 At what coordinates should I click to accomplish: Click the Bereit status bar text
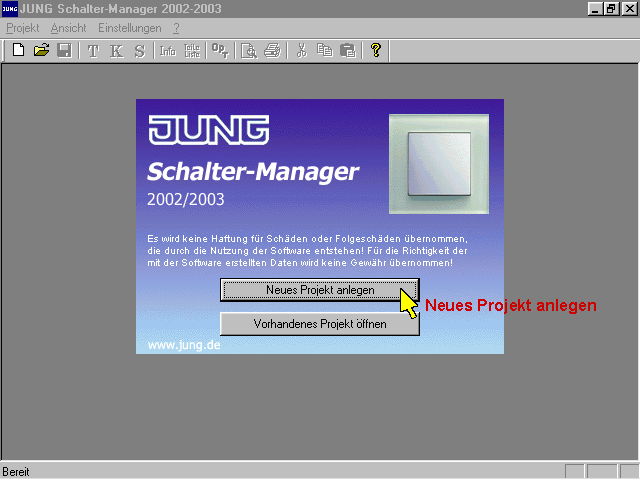pyautogui.click(x=16, y=472)
